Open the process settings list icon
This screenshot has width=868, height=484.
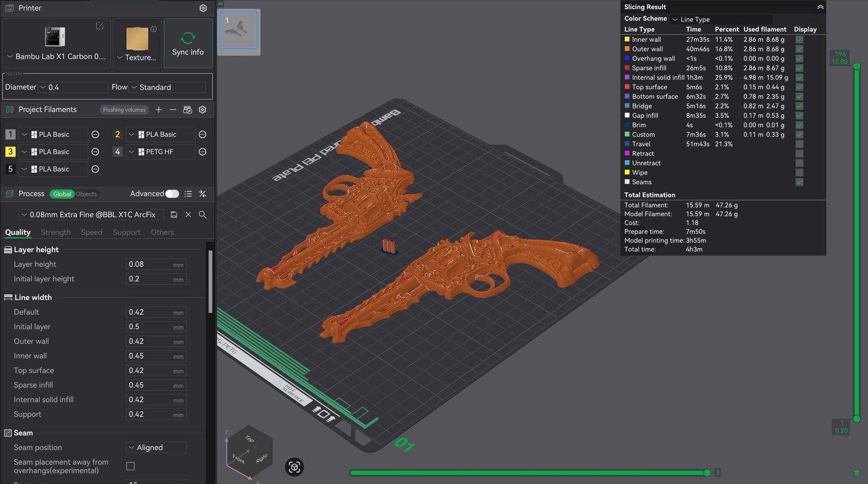[x=188, y=194]
